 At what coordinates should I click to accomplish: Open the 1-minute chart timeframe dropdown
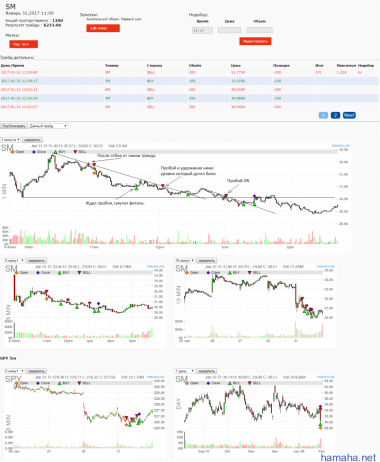point(10,140)
